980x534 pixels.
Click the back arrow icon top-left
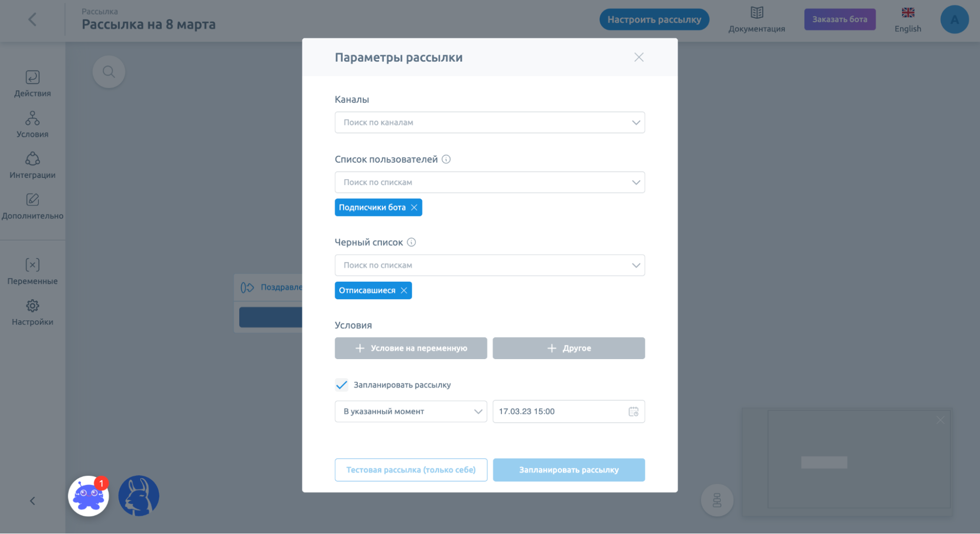coord(32,19)
